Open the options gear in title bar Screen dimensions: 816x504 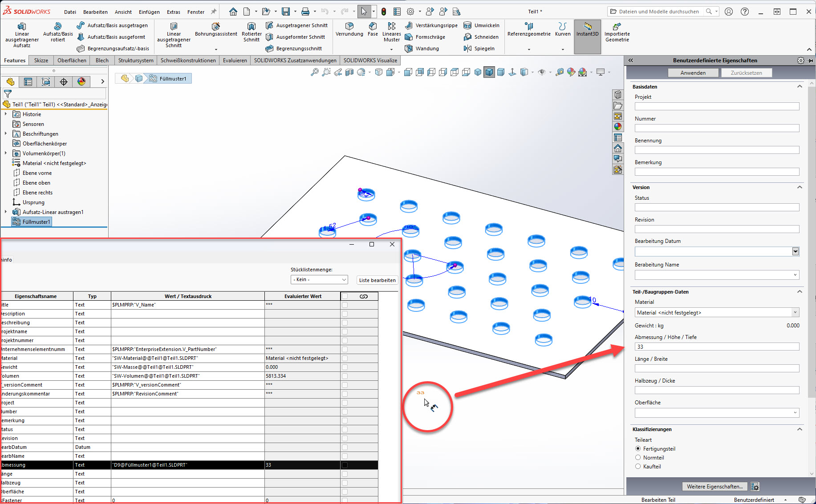[410, 12]
